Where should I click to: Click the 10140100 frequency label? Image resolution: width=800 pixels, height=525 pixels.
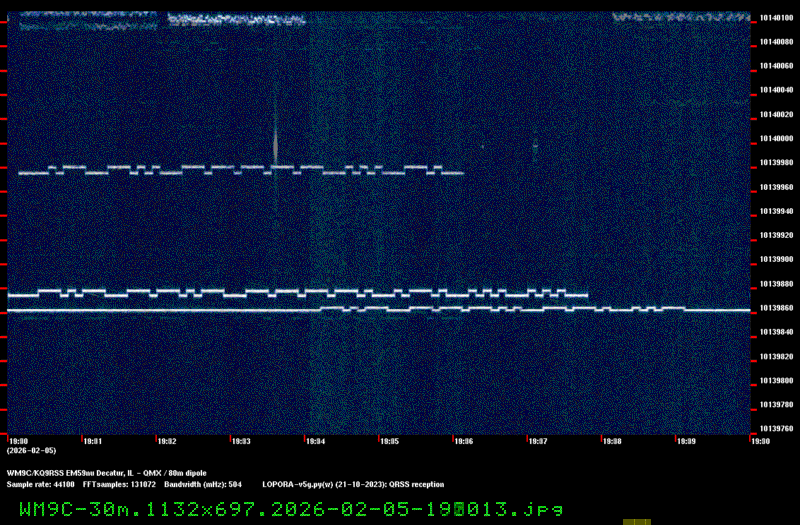(x=776, y=18)
